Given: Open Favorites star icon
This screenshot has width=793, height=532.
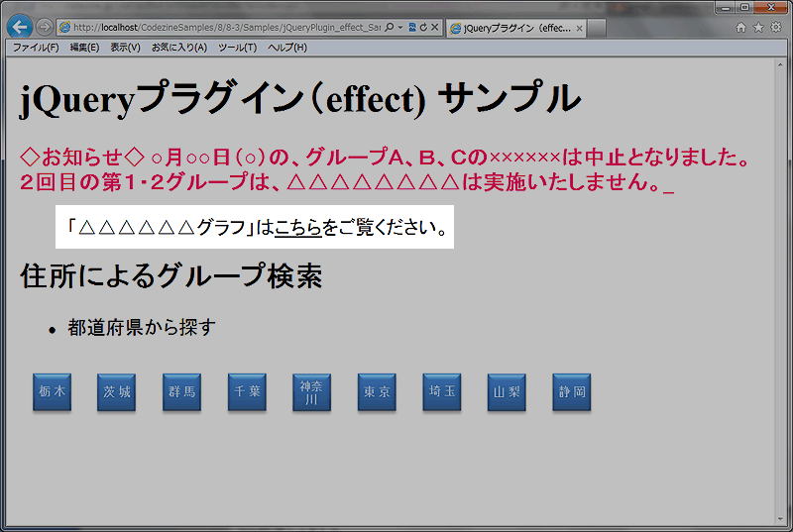Looking at the screenshot, I should [758, 28].
